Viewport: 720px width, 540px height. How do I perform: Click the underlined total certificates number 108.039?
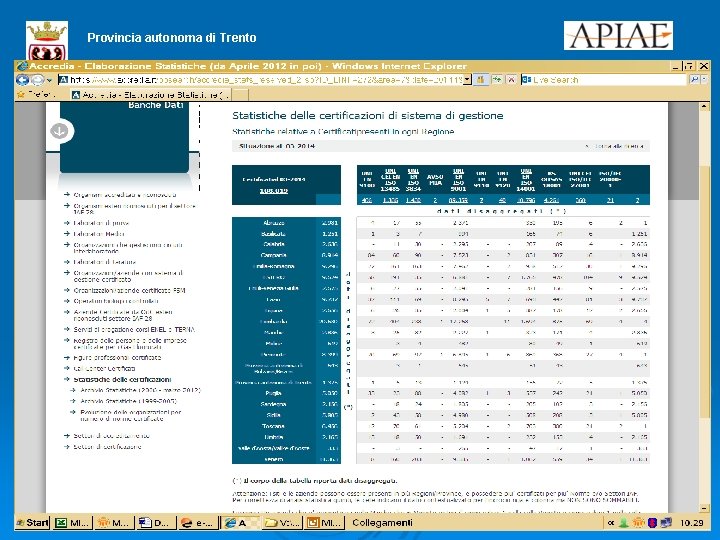(x=273, y=191)
